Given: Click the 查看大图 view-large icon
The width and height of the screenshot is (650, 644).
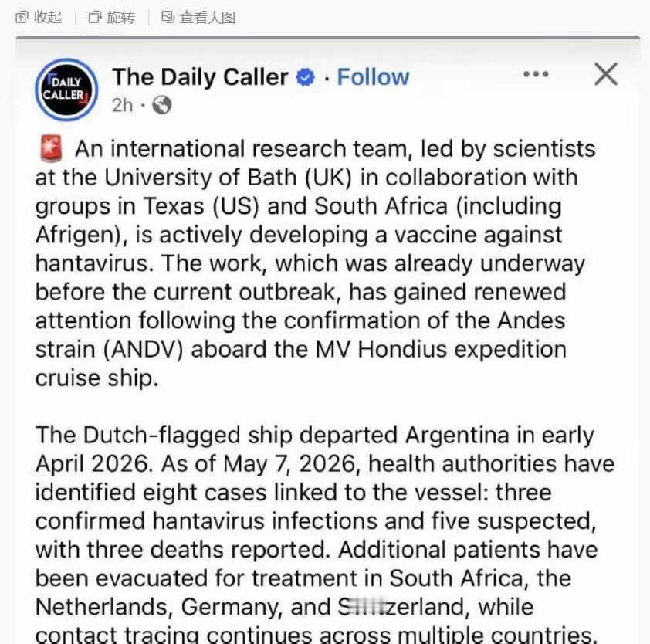Looking at the screenshot, I should (168, 17).
